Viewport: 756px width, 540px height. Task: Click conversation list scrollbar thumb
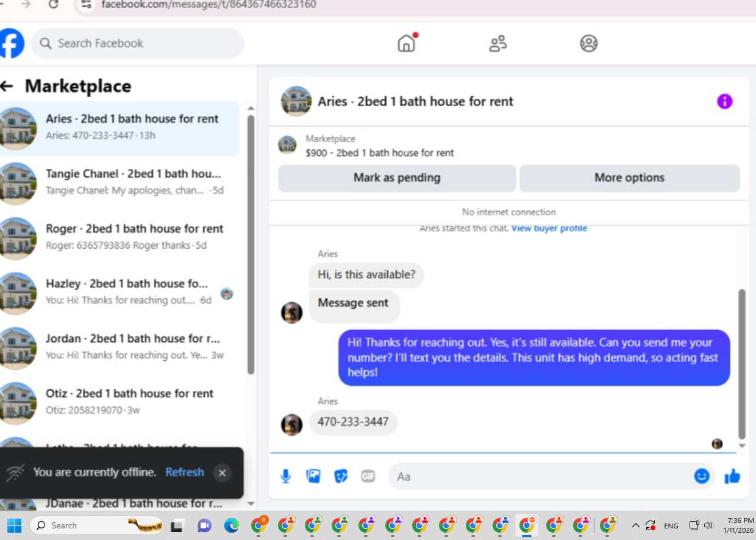click(x=251, y=244)
